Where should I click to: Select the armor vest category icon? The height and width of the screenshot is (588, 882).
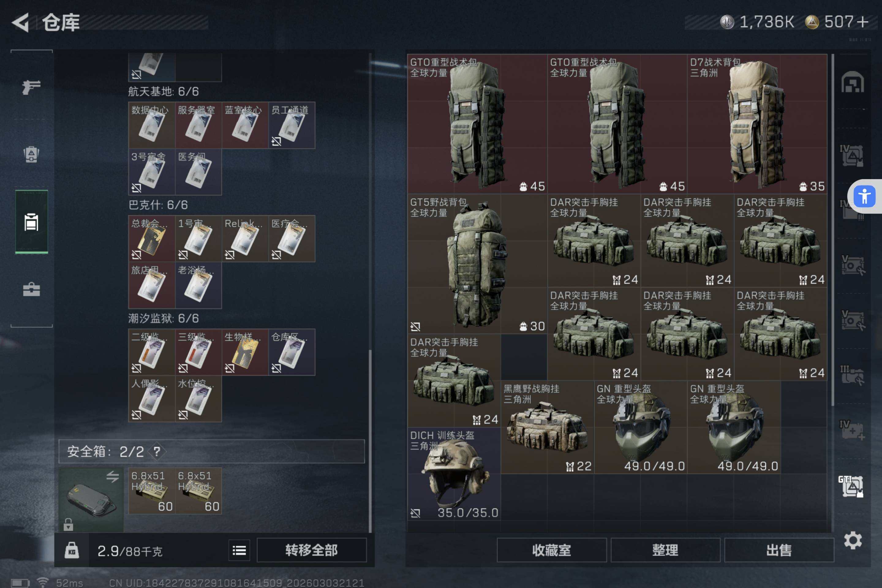coord(31,154)
